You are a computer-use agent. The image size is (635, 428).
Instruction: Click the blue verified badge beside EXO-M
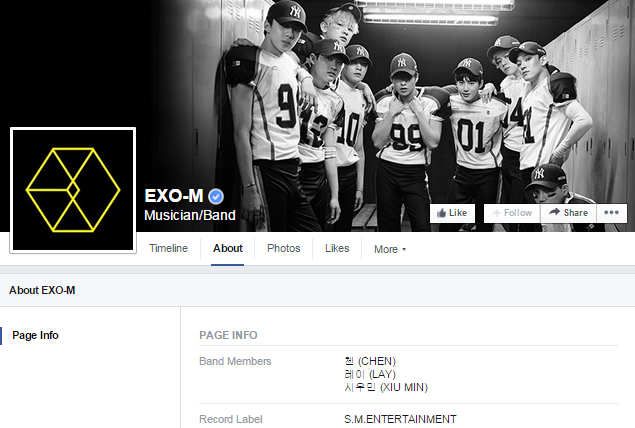tap(216, 196)
